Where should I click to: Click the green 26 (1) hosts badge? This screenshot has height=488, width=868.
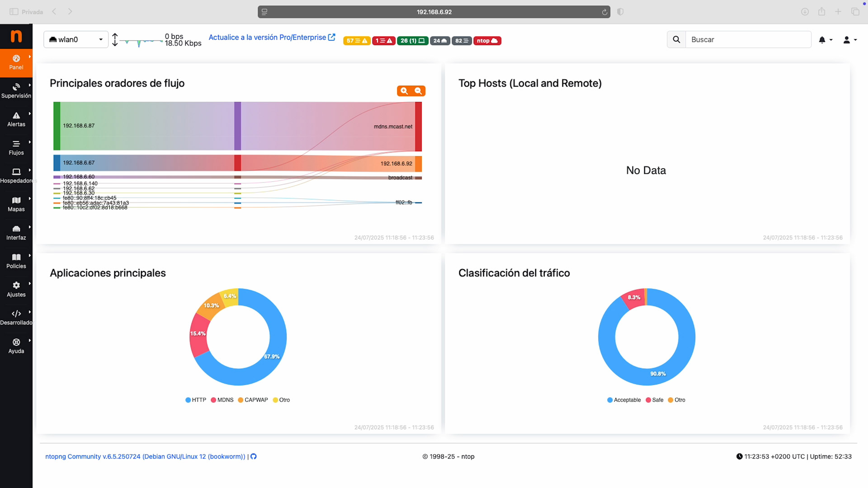[413, 41]
